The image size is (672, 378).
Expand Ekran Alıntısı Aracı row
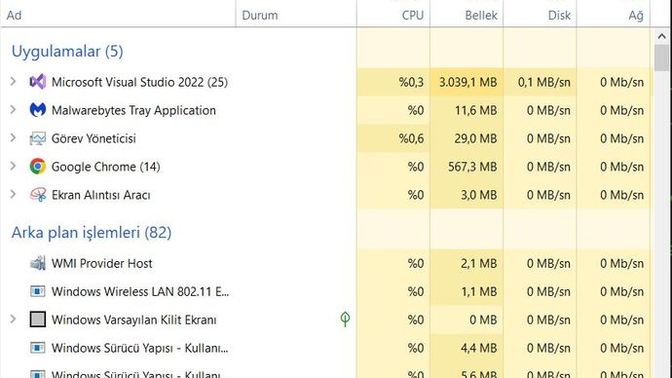coord(13,195)
